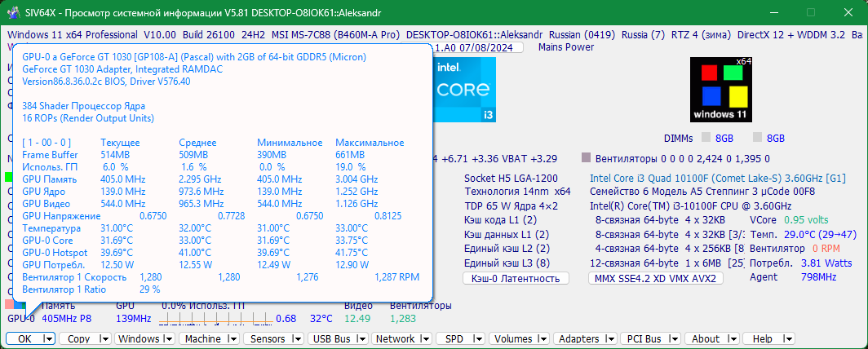868x349 pixels.
Task: Click the USB Bus button
Action: pos(331,338)
